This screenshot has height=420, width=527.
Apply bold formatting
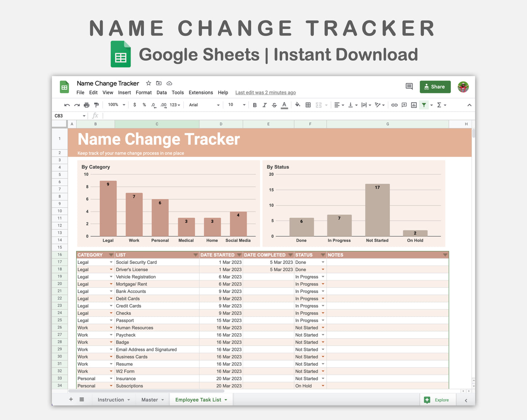click(255, 105)
